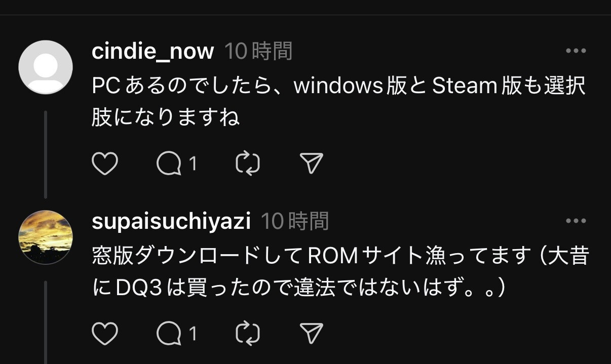Share cindie_now's post via the paper plane icon

[312, 164]
